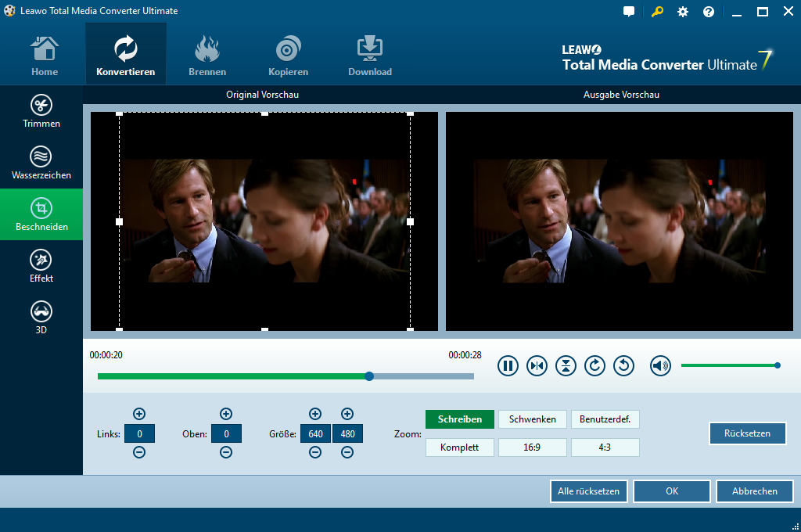The image size is (801, 532).
Task: Open the feedback chat icon
Action: click(629, 11)
